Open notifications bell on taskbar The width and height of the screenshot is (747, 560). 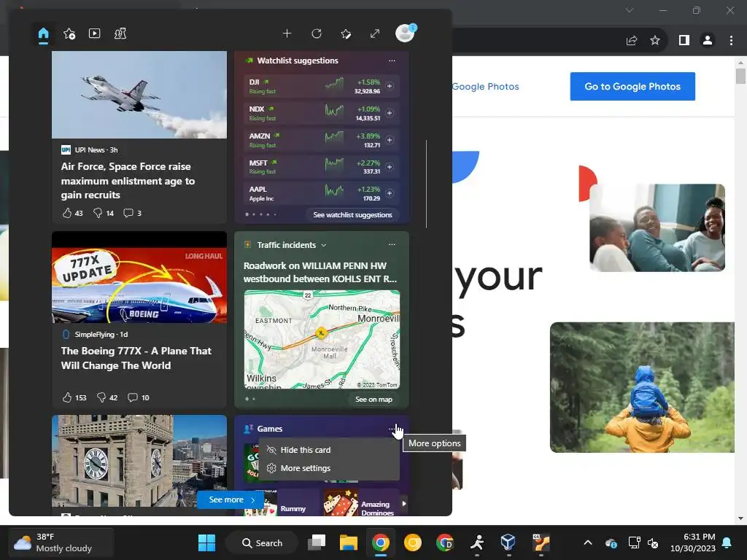[x=727, y=542]
